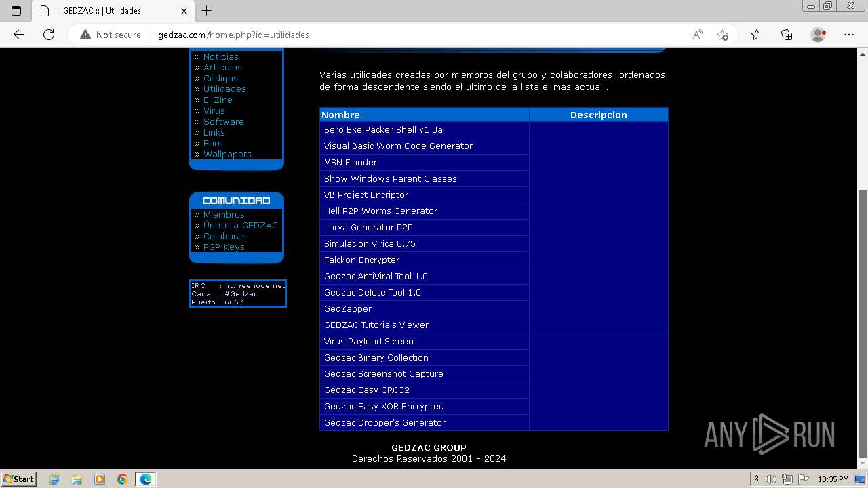Close the GEDZAC Utilidades tab
Viewport: 868px width, 488px height.
tap(184, 11)
